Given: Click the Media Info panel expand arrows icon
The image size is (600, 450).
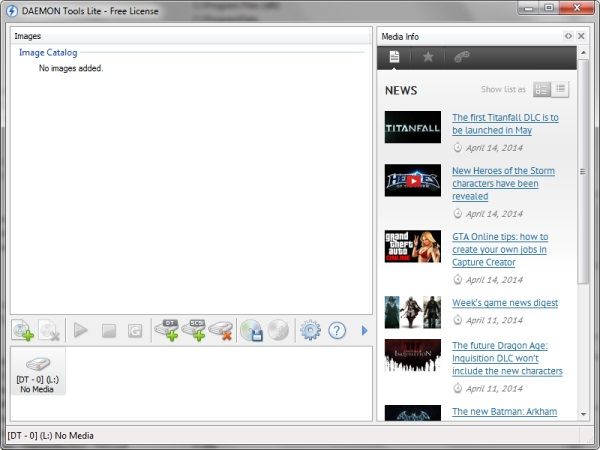Looking at the screenshot, I should coord(568,36).
